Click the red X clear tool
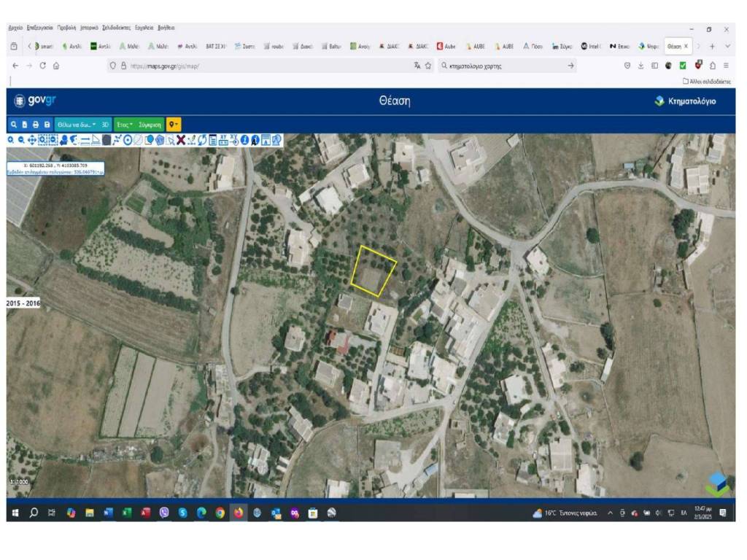This screenshot has height=560, width=747. pyautogui.click(x=181, y=140)
